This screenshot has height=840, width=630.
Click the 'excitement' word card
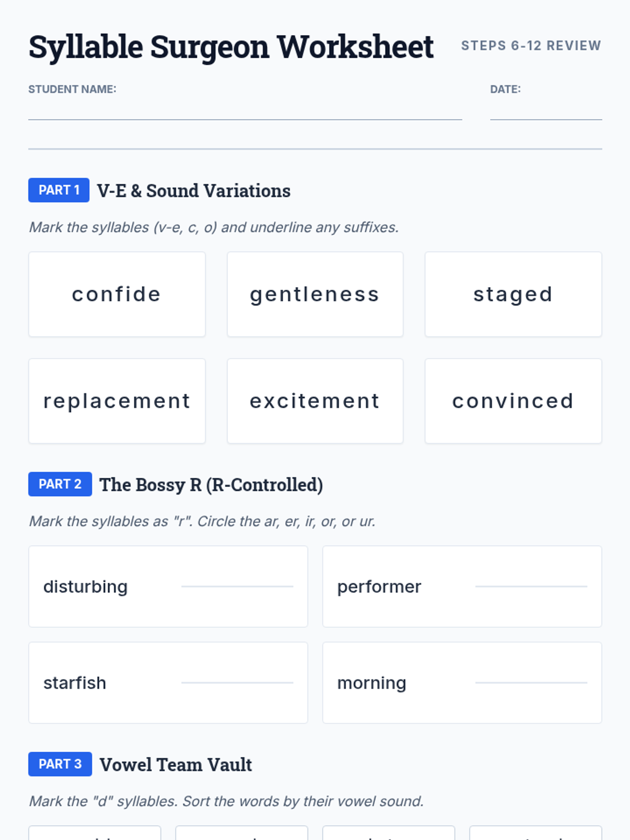315,401
